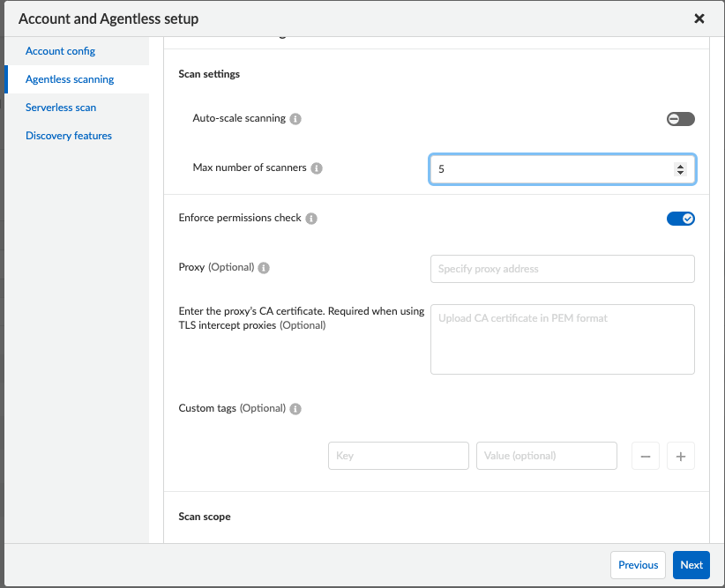The image size is (725, 588).
Task: Click info icon beside Auto-scale scanning
Action: [296, 119]
